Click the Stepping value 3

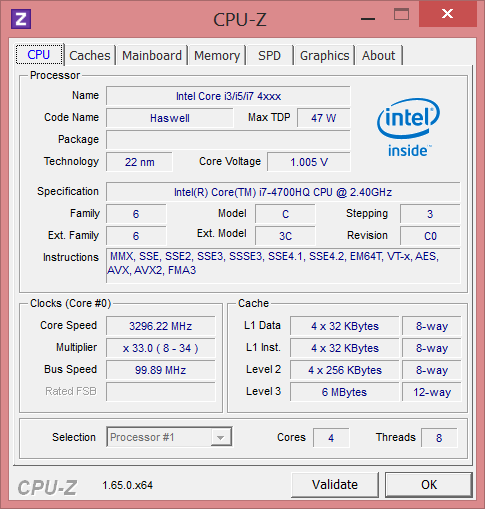(x=430, y=214)
